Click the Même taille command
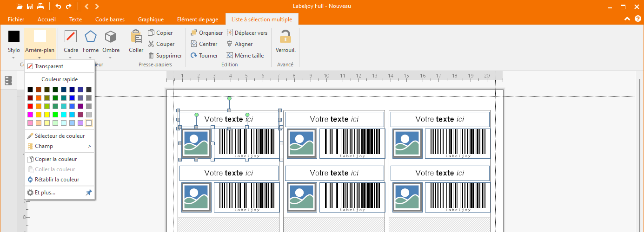Image resolution: width=644 pixels, height=232 pixels. pos(245,56)
